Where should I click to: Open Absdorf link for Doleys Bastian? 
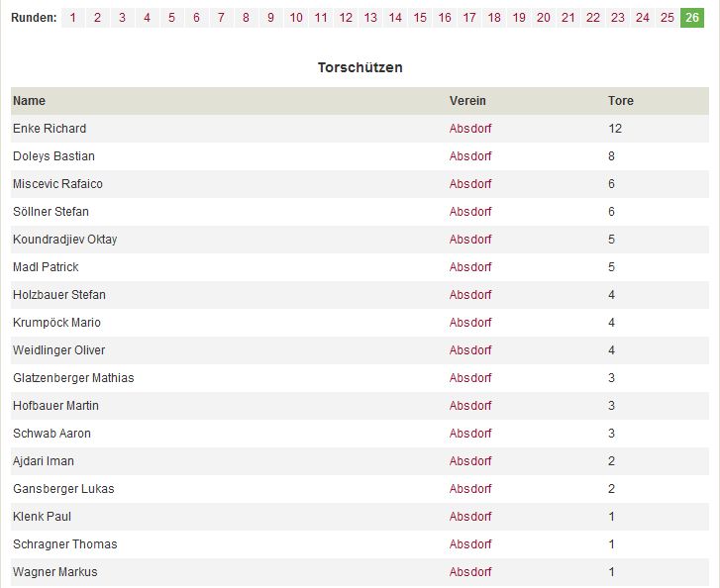470,156
